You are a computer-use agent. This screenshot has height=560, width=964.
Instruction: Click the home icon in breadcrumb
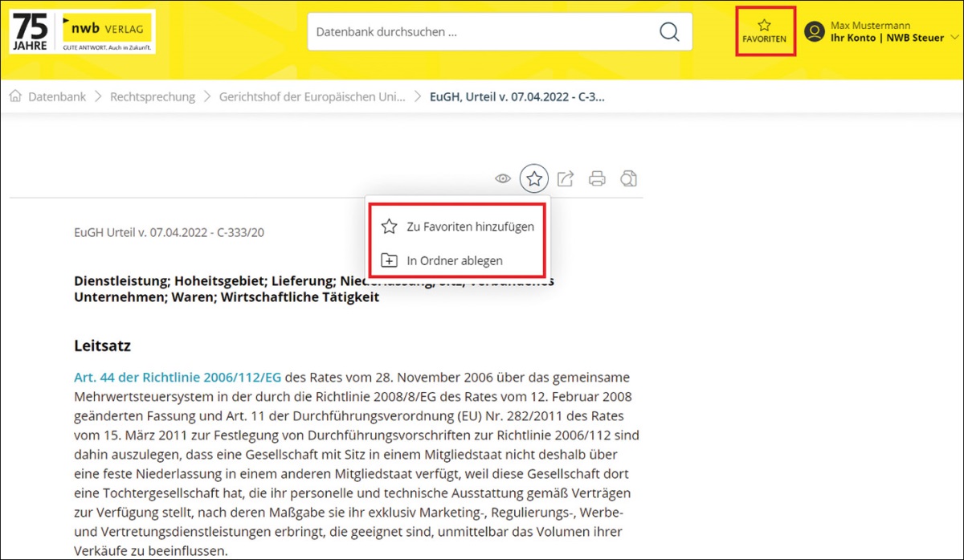click(x=15, y=96)
